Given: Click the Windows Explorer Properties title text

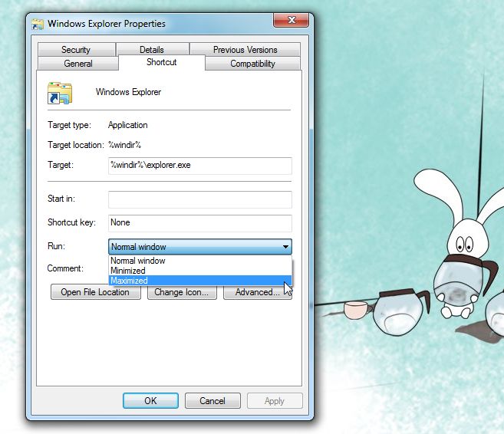Looking at the screenshot, I should (107, 24).
